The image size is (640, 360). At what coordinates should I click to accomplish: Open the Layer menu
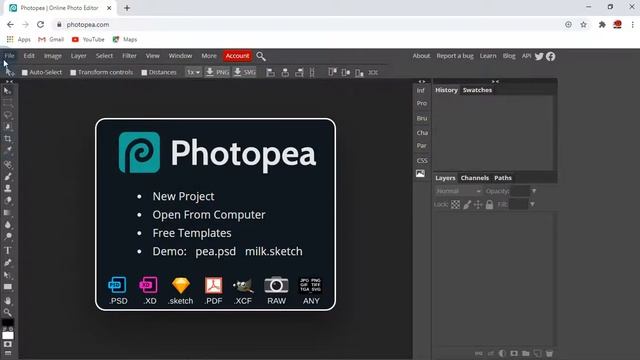coord(78,56)
